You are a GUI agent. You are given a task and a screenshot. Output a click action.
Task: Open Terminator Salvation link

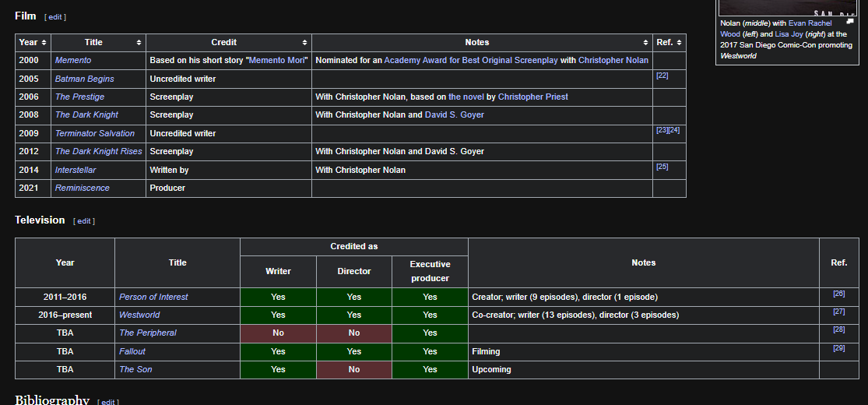[95, 133]
